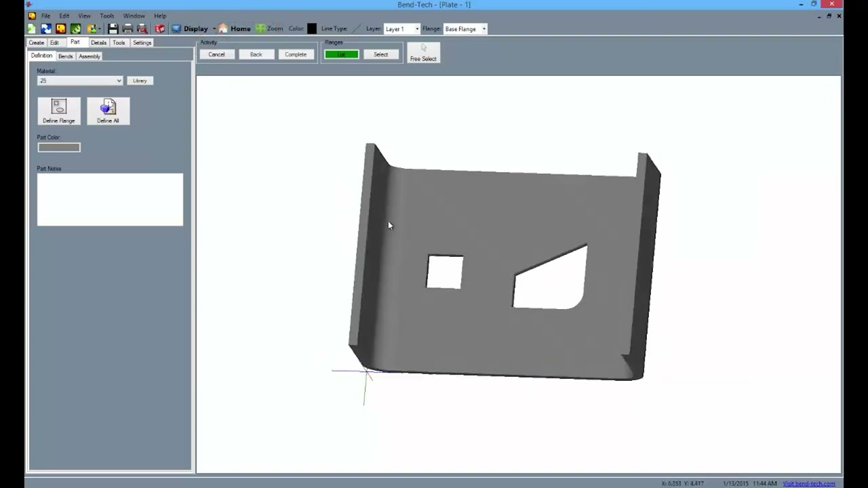The width and height of the screenshot is (868, 488).
Task: Click the Back activity button
Action: click(x=256, y=54)
